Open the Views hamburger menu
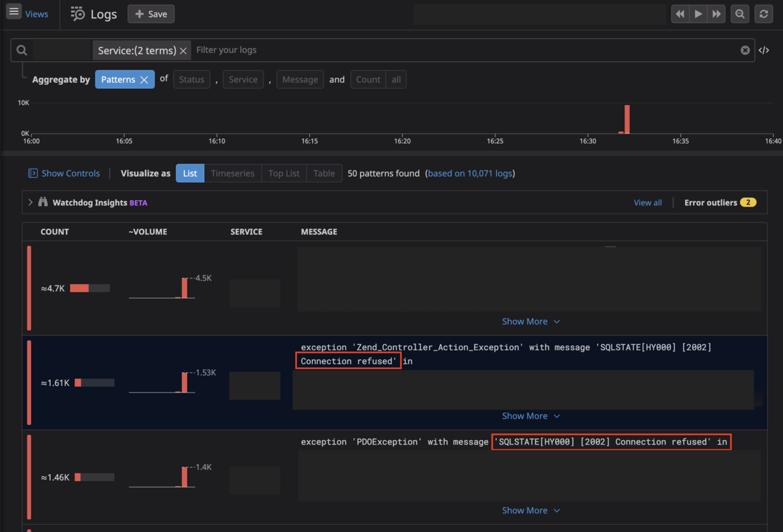 click(14, 12)
